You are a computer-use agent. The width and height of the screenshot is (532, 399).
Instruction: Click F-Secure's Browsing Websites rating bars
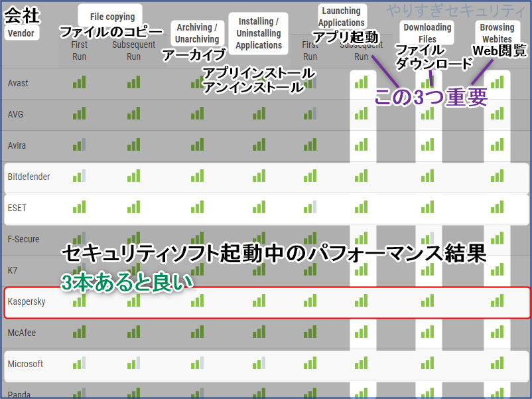click(497, 238)
